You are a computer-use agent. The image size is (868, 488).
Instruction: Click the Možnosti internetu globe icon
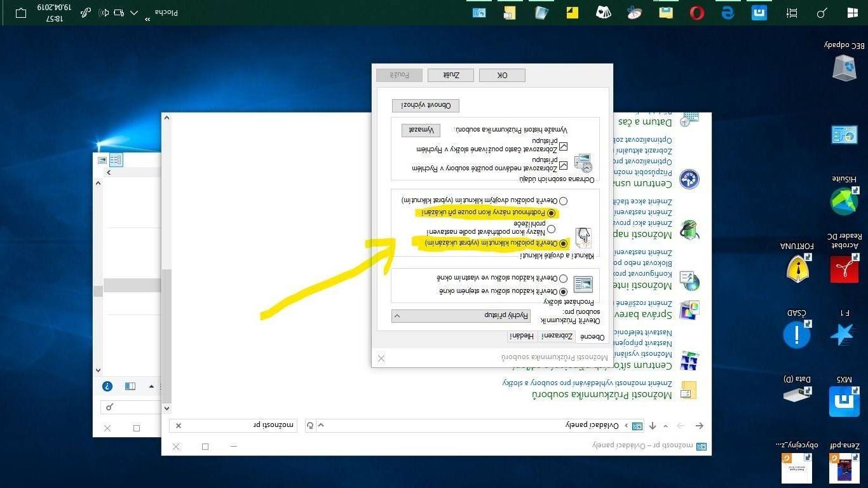tap(689, 280)
